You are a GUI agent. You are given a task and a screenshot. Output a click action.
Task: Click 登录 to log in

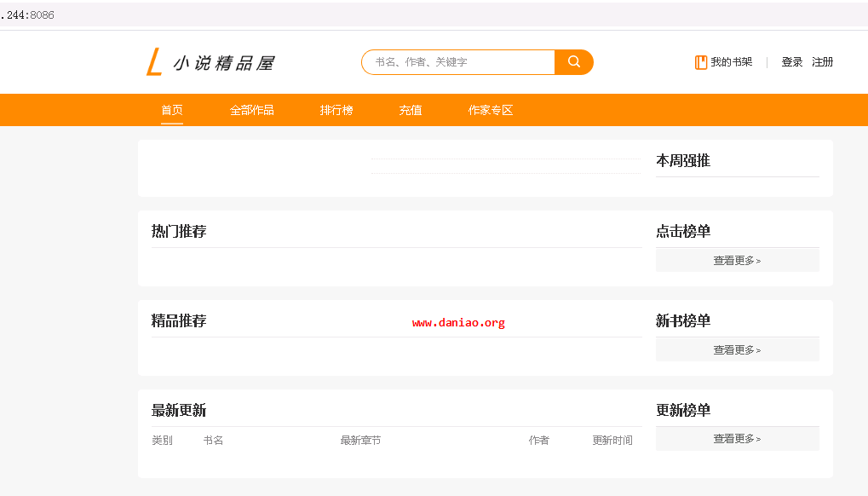click(x=792, y=62)
